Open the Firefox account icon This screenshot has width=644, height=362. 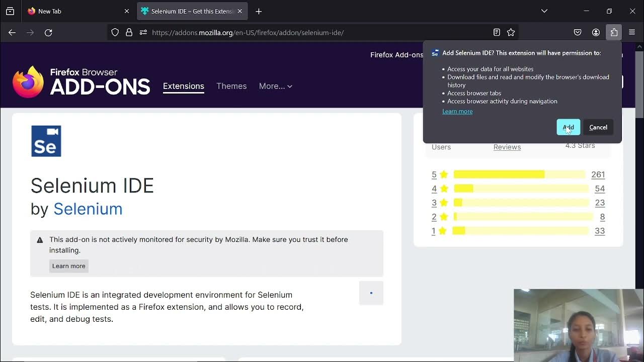[596, 33]
